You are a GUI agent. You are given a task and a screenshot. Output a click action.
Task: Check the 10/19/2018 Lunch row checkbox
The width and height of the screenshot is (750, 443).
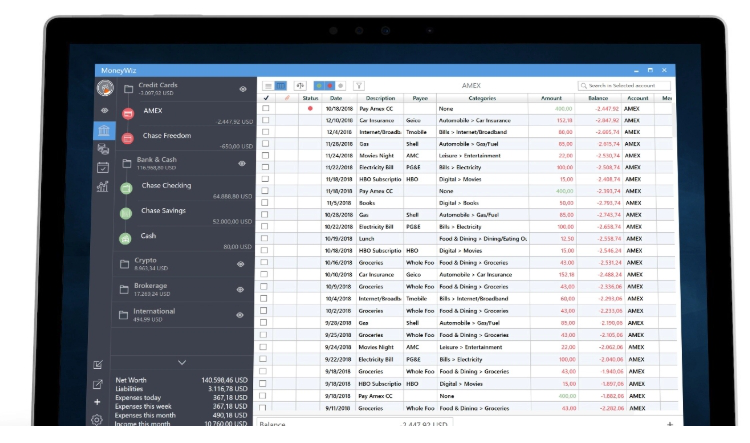point(265,238)
